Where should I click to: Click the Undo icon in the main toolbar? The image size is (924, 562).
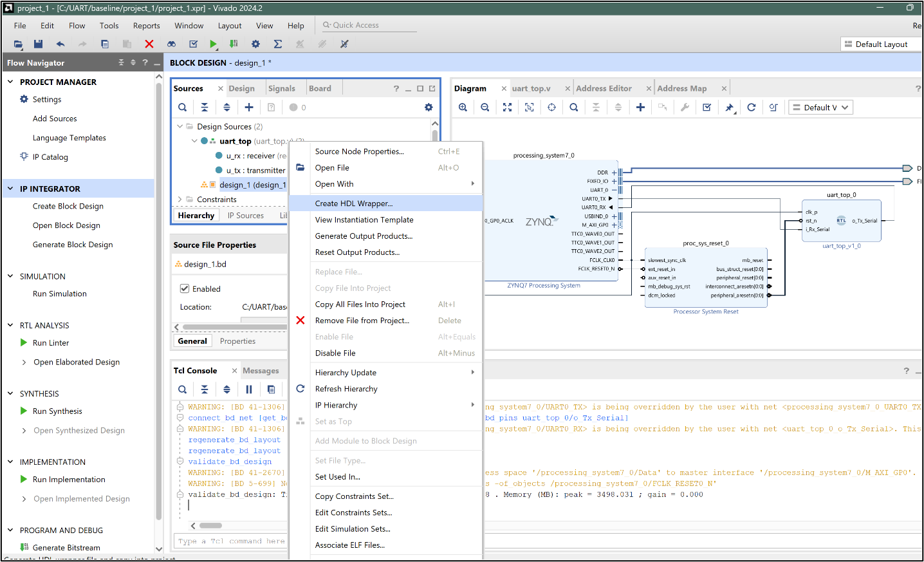pyautogui.click(x=60, y=44)
